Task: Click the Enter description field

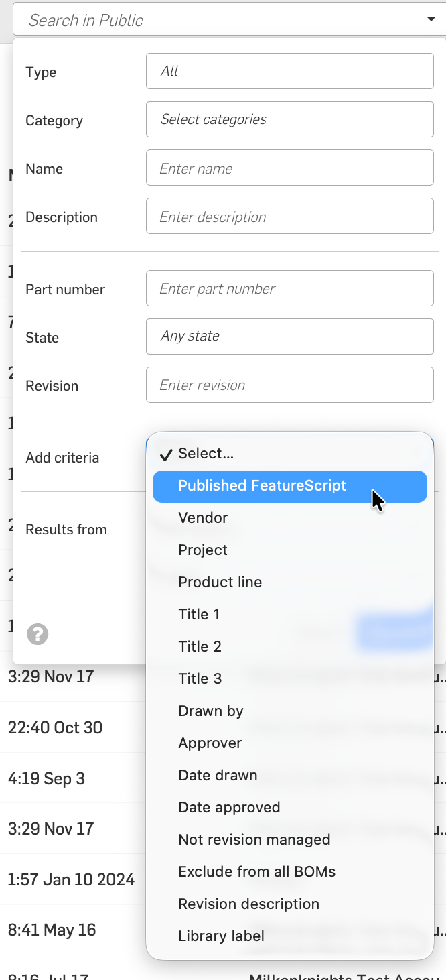Action: coord(289,217)
